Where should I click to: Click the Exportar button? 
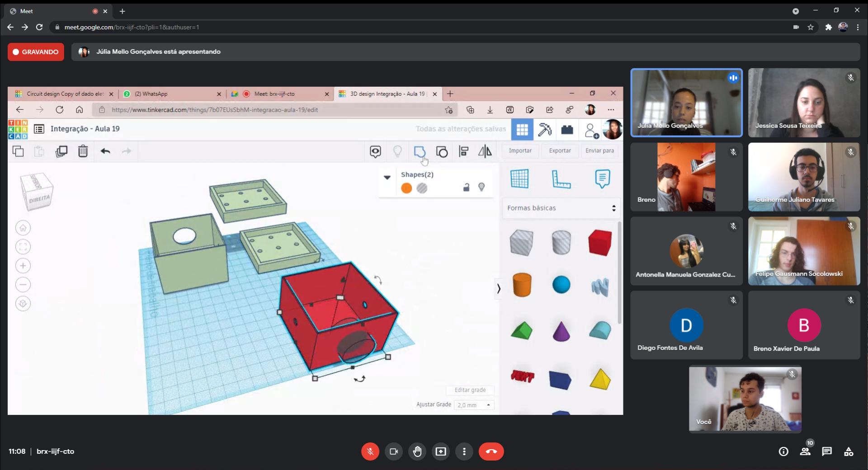coord(560,150)
